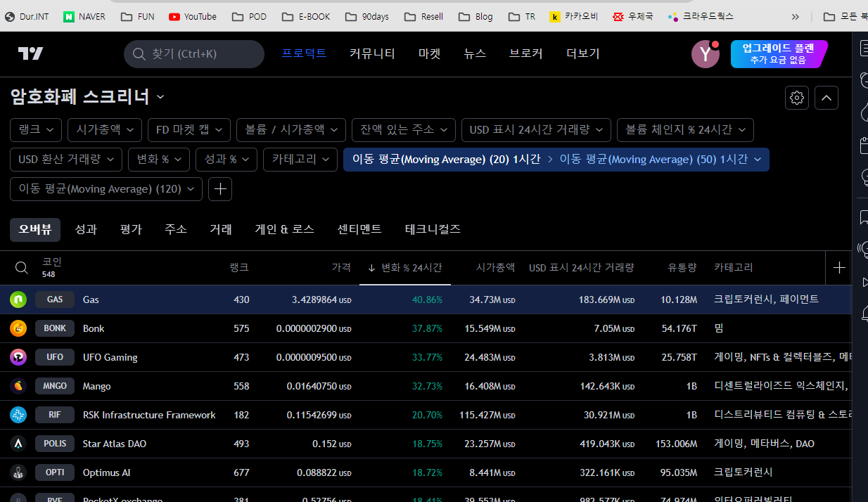Screen dimensions: 868x502
Task: Expand the USD 표시 24시간 거래량 filter chip
Action: tap(536, 130)
